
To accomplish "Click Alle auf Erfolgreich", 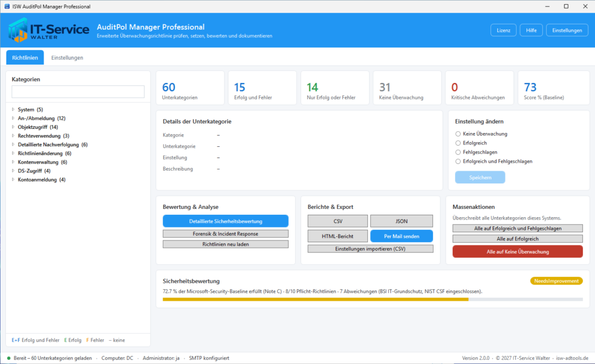I will (x=518, y=239).
